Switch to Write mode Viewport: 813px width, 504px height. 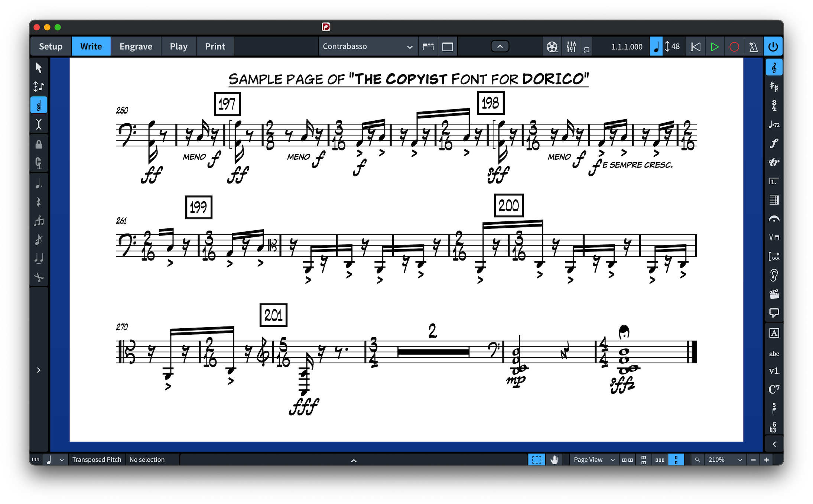click(91, 46)
